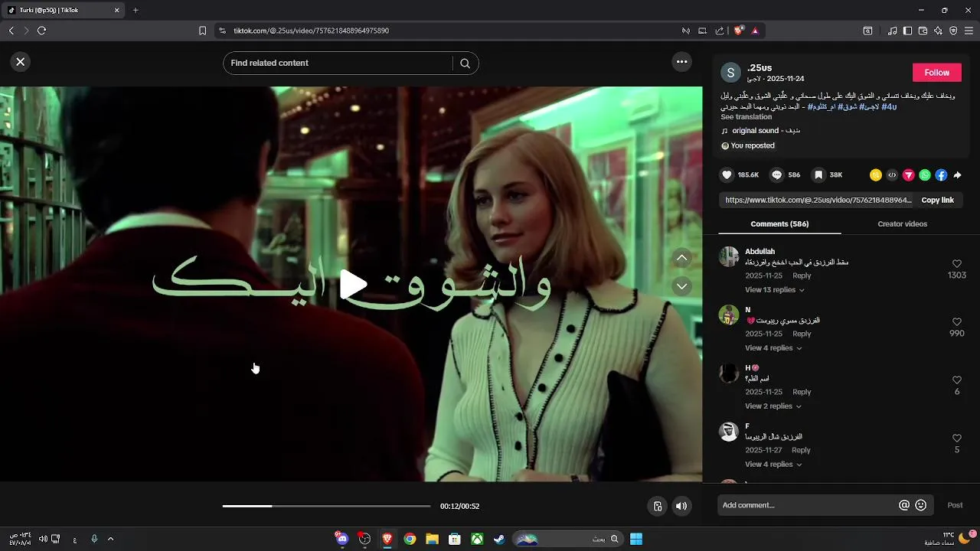Viewport: 980px width, 551px height.
Task: Reply to Abdullah's comment
Action: tap(802, 275)
